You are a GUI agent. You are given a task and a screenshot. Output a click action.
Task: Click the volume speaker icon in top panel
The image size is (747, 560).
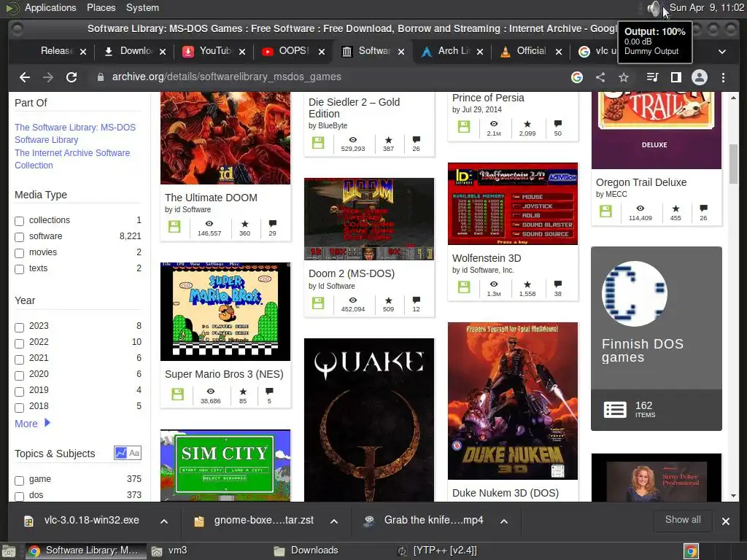tap(654, 8)
